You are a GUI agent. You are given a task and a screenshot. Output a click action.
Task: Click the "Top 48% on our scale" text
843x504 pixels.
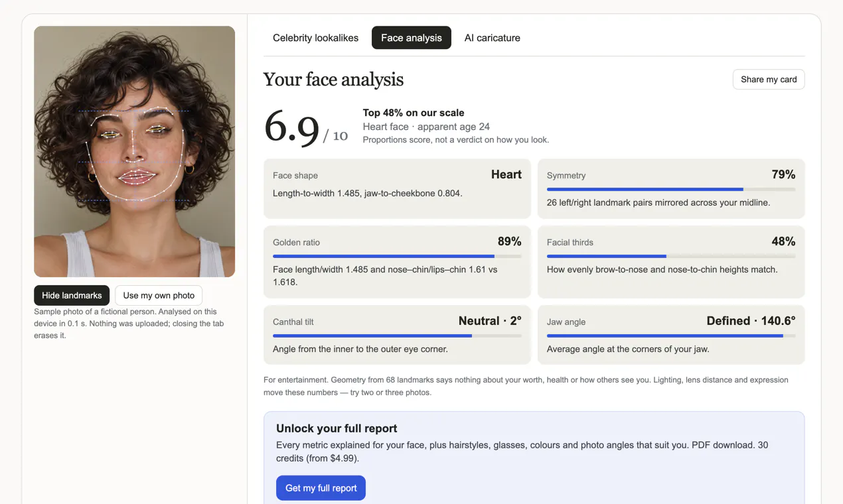point(414,113)
